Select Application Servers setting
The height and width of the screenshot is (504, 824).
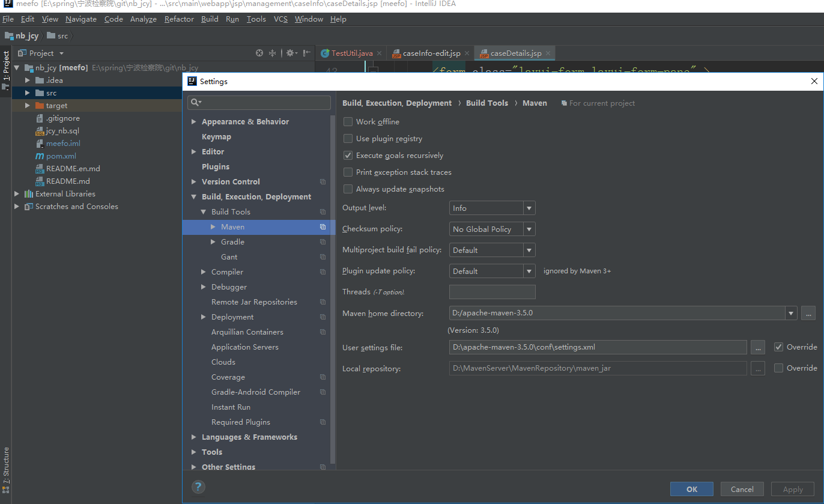tap(245, 347)
